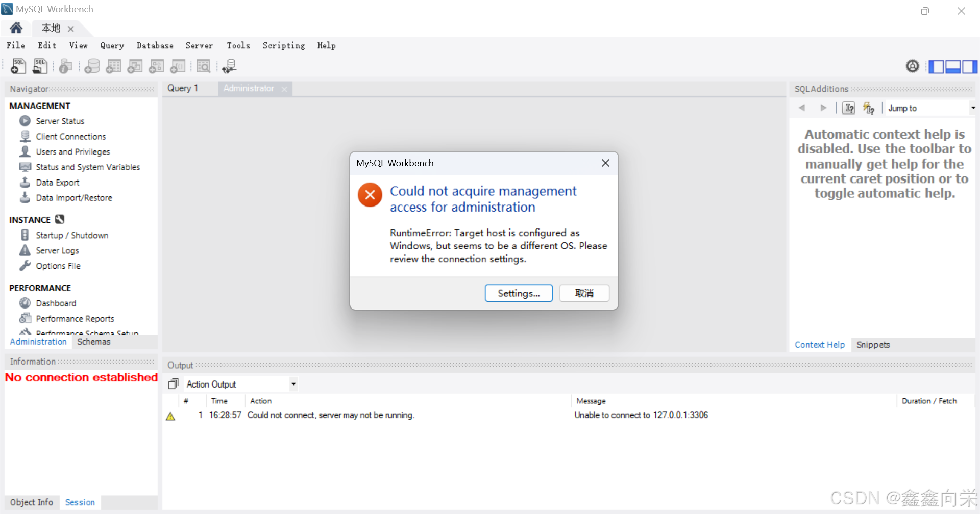
Task: Open the Edit menu
Action: (x=47, y=45)
